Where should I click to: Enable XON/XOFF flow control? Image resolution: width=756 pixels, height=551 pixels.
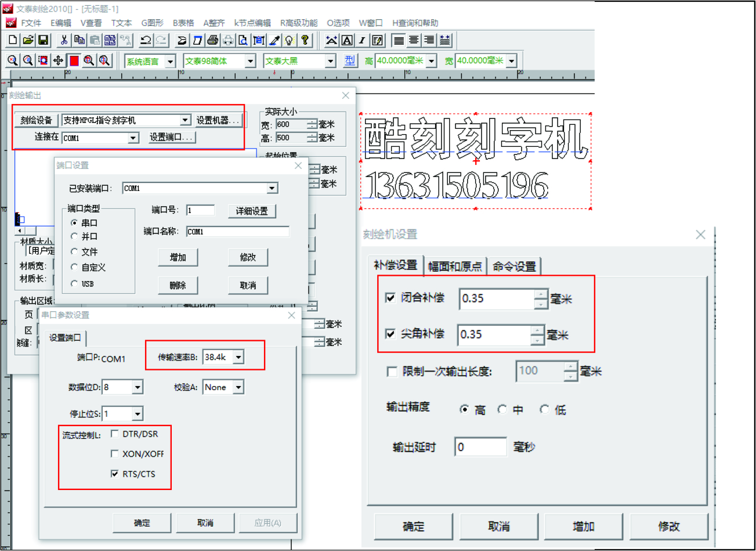pos(115,453)
